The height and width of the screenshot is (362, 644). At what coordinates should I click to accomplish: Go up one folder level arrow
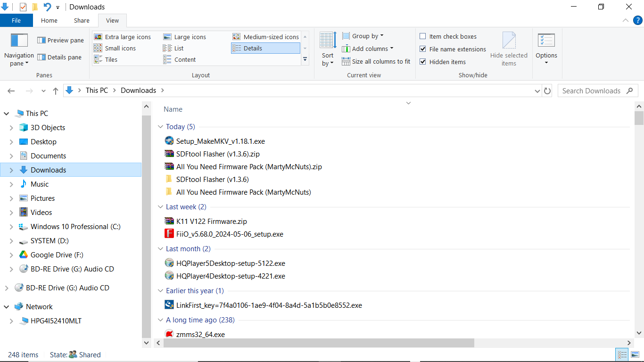[x=56, y=91]
